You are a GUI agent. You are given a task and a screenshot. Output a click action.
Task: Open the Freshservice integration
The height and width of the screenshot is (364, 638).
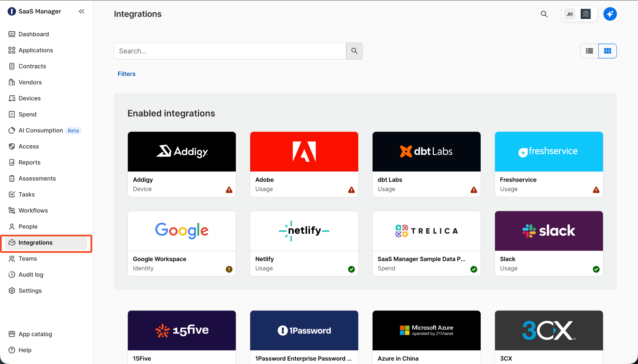tap(549, 164)
